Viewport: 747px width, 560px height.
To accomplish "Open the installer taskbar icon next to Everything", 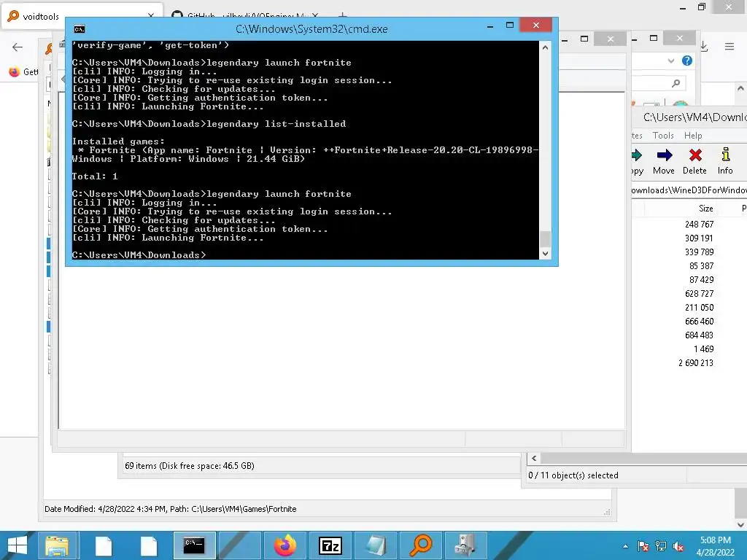I will 466,545.
